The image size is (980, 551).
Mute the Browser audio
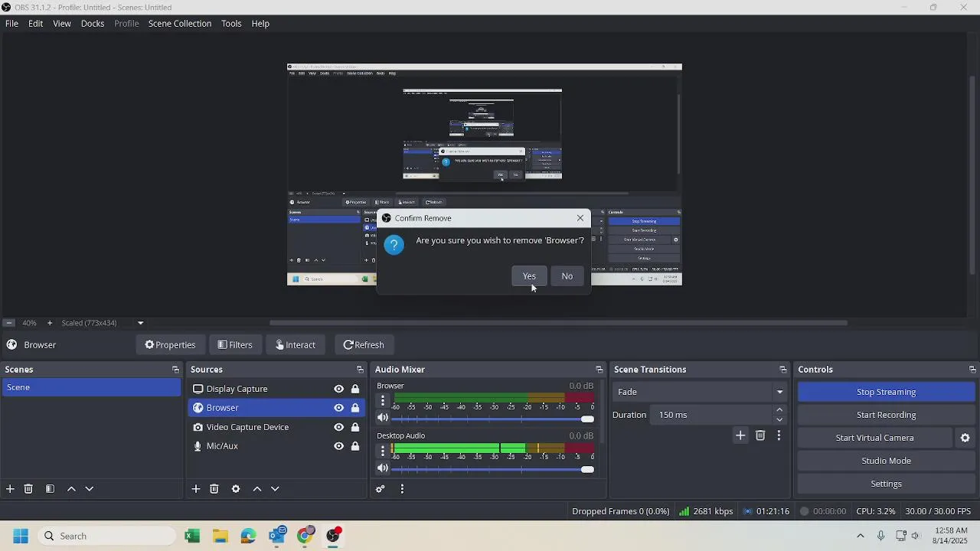pos(383,419)
